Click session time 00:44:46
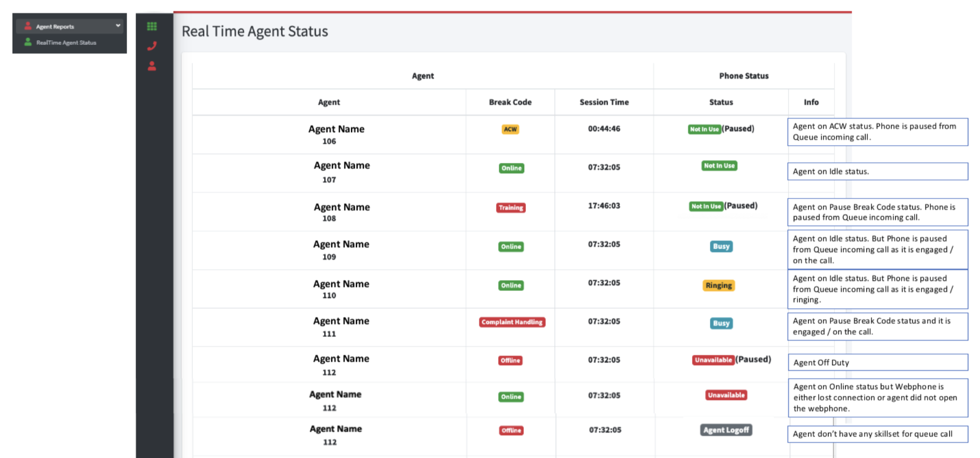 pyautogui.click(x=604, y=129)
